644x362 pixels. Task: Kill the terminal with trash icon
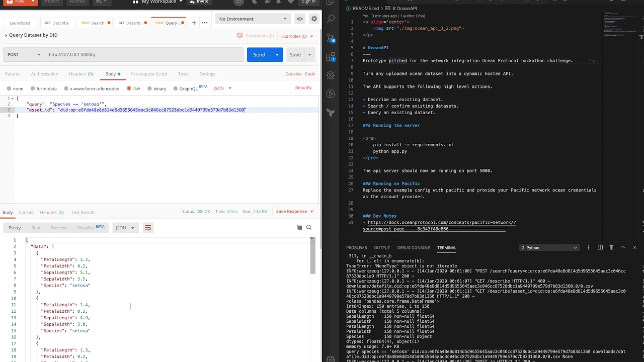tap(612, 247)
